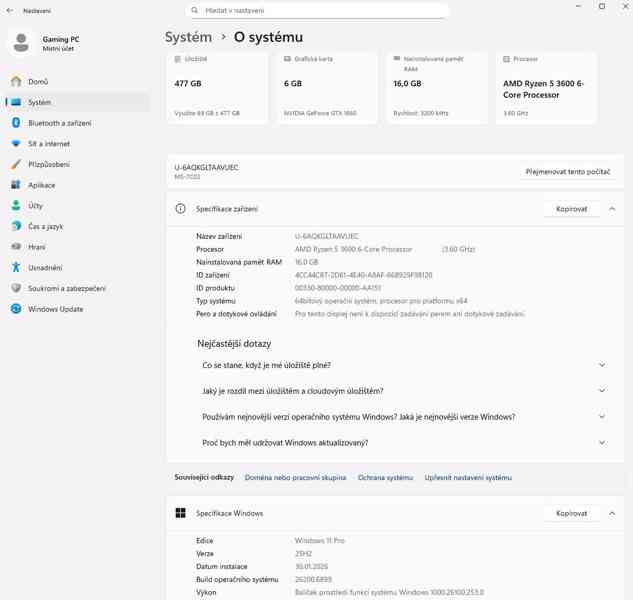Go to Přizpůsobení settings
The height and width of the screenshot is (600, 633).
[x=48, y=164]
